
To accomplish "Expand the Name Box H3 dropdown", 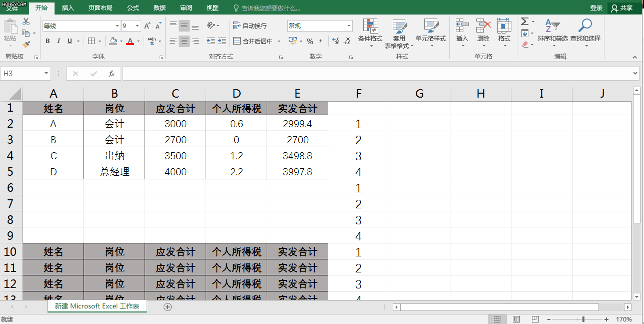I will coord(47,74).
